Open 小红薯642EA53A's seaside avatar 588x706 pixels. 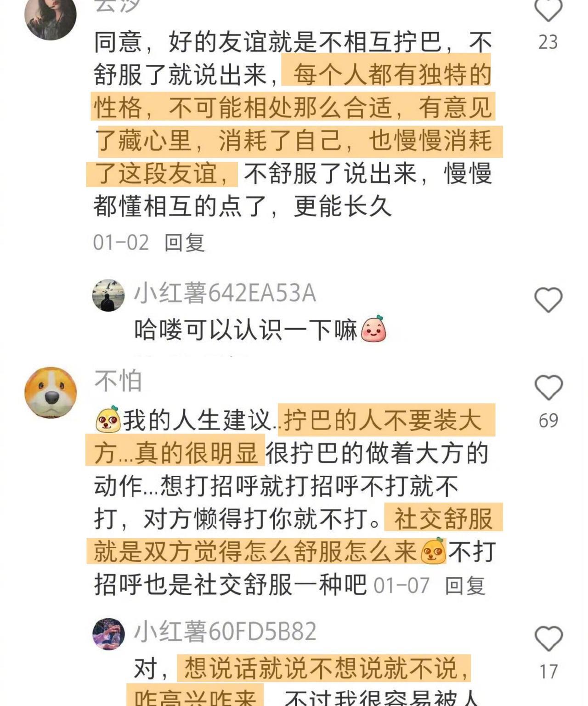point(108,295)
